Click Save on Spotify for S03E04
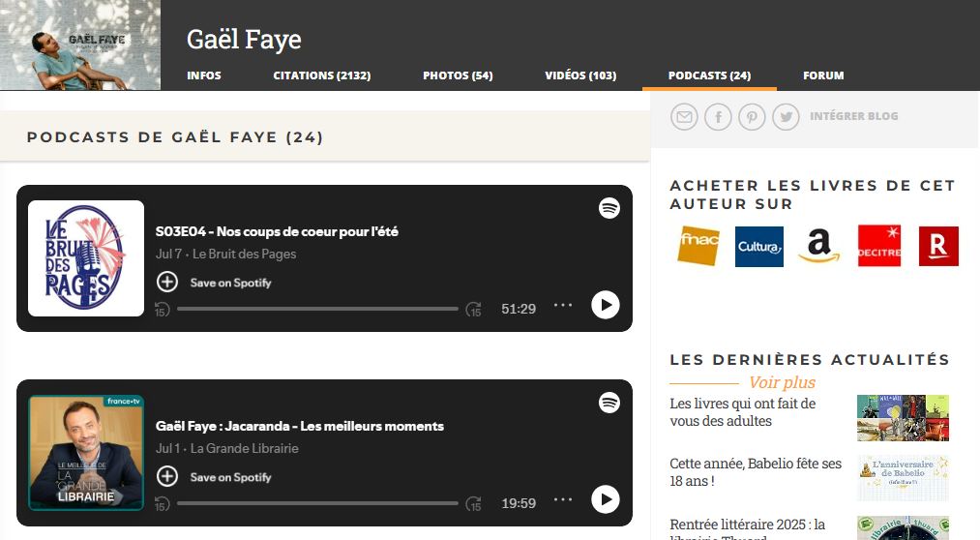 (x=230, y=283)
